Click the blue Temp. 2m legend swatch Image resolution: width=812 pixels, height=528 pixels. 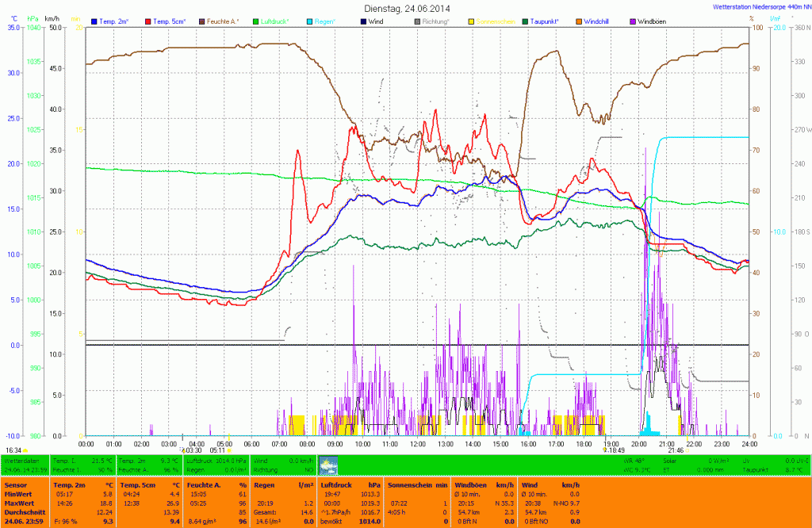pyautogui.click(x=95, y=20)
